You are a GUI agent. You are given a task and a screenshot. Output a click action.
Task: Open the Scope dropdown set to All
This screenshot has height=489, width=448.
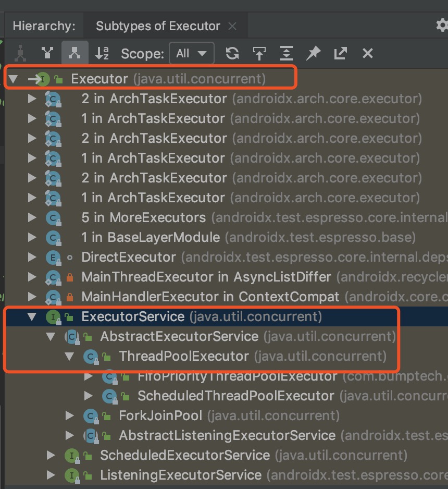192,53
